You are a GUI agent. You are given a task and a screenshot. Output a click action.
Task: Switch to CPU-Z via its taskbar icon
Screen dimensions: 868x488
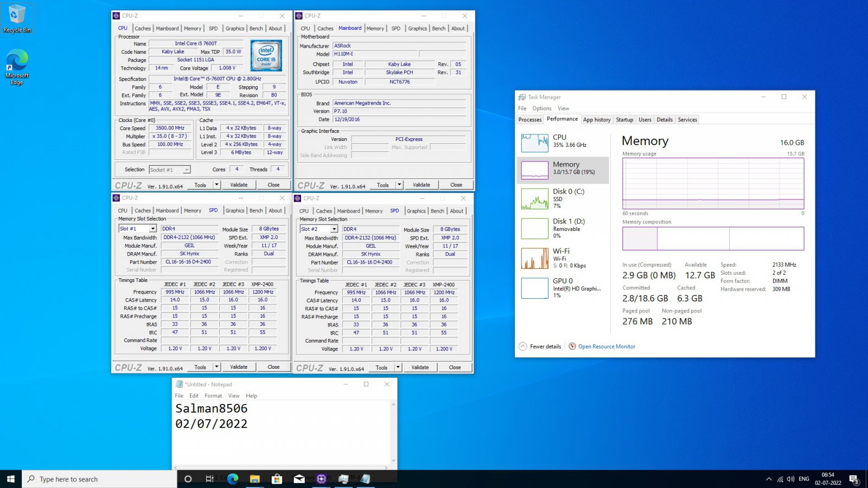click(321, 479)
